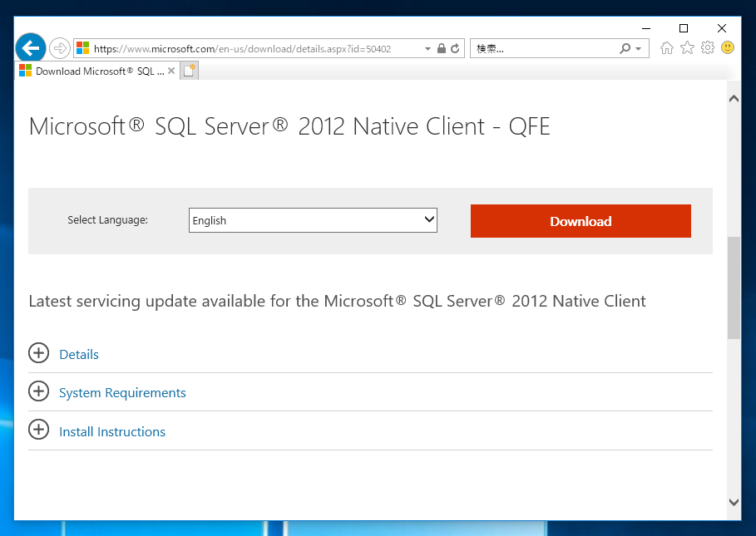Click the scrollbar up arrow

(x=734, y=99)
